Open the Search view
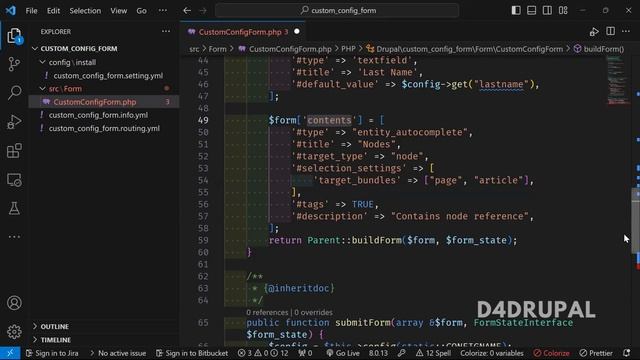The width and height of the screenshot is (640, 360). click(x=14, y=93)
